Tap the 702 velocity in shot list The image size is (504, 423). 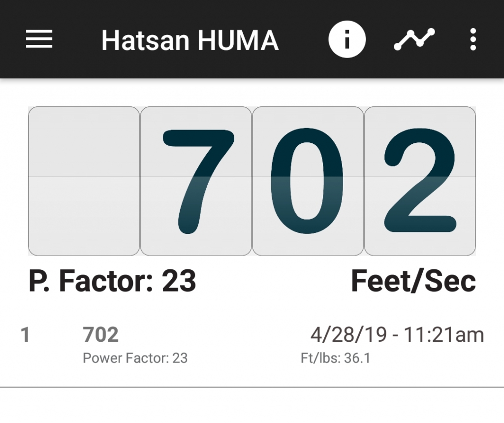[x=100, y=334]
